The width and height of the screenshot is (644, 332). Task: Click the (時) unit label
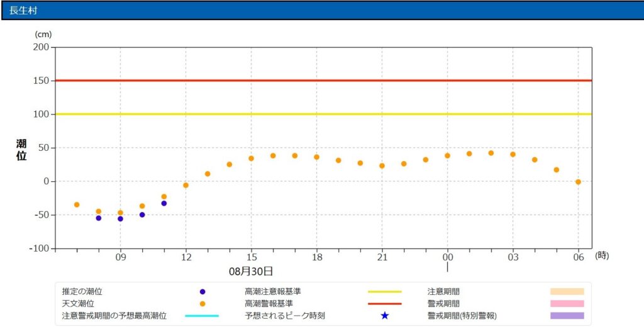click(x=602, y=255)
